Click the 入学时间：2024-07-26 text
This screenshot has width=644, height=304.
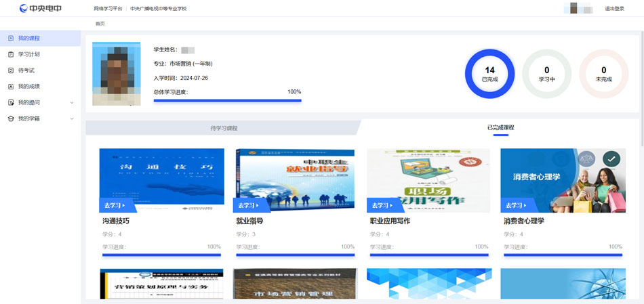click(181, 78)
